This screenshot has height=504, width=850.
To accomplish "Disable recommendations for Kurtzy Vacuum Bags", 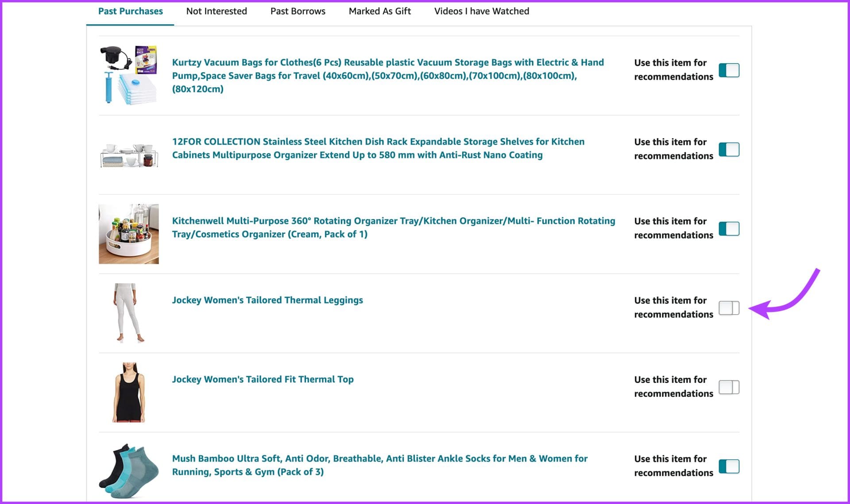I will pyautogui.click(x=729, y=70).
